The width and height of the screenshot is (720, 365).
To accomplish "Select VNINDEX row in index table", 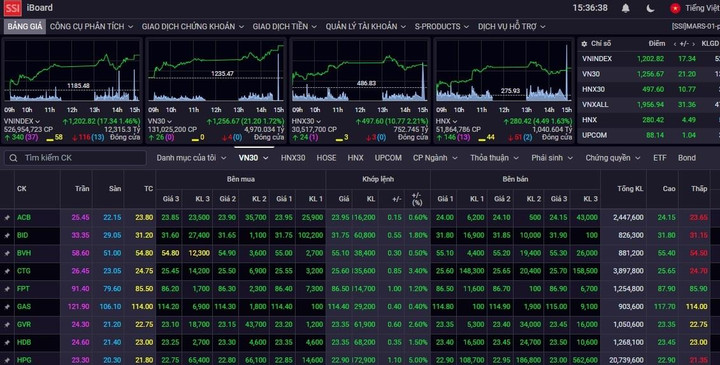I will [648, 59].
